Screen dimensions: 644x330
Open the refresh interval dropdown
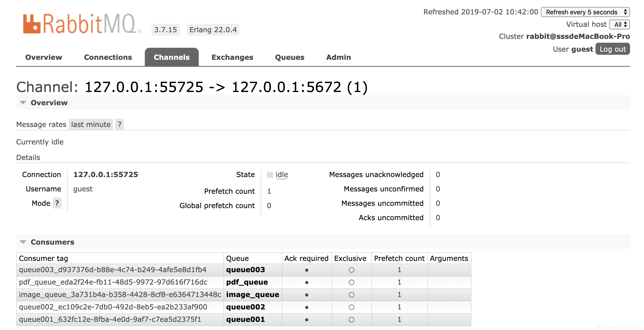(x=585, y=12)
